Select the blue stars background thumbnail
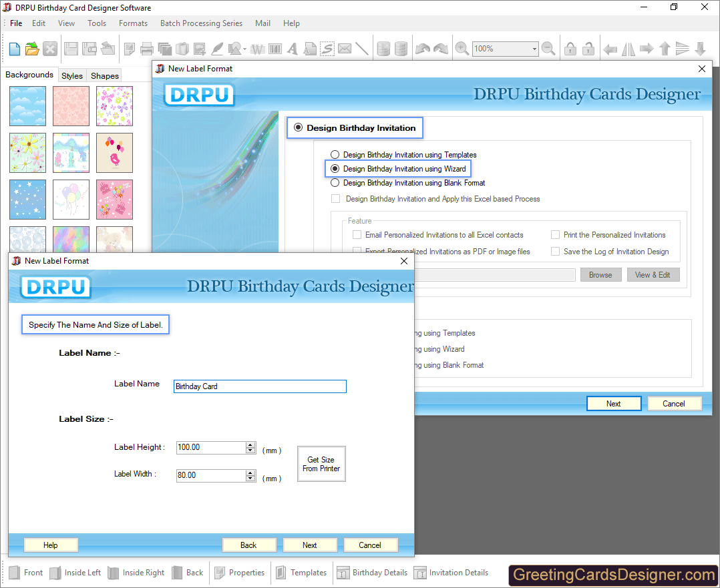The height and width of the screenshot is (588, 720). pos(27,200)
